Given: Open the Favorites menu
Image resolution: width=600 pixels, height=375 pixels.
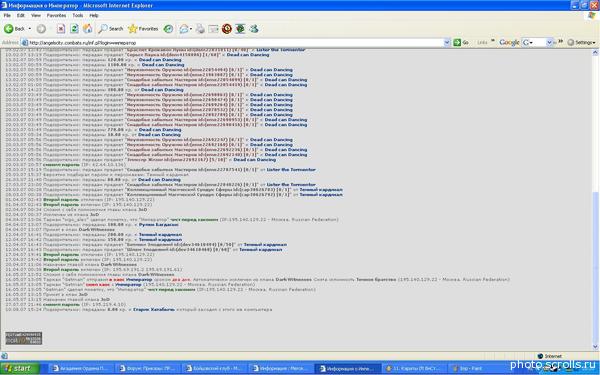Looking at the screenshot, I should 56,15.
